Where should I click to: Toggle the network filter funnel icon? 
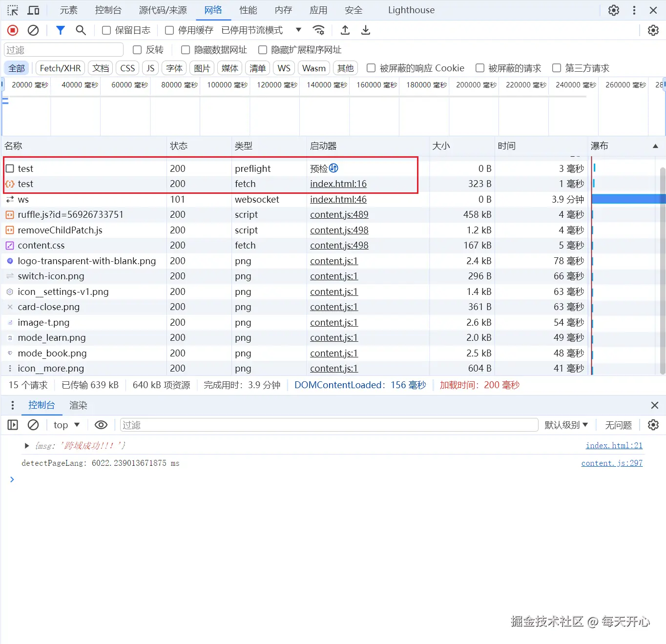click(x=61, y=30)
